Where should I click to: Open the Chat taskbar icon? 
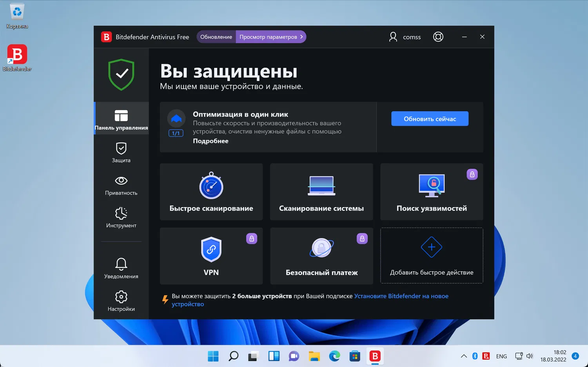click(294, 356)
